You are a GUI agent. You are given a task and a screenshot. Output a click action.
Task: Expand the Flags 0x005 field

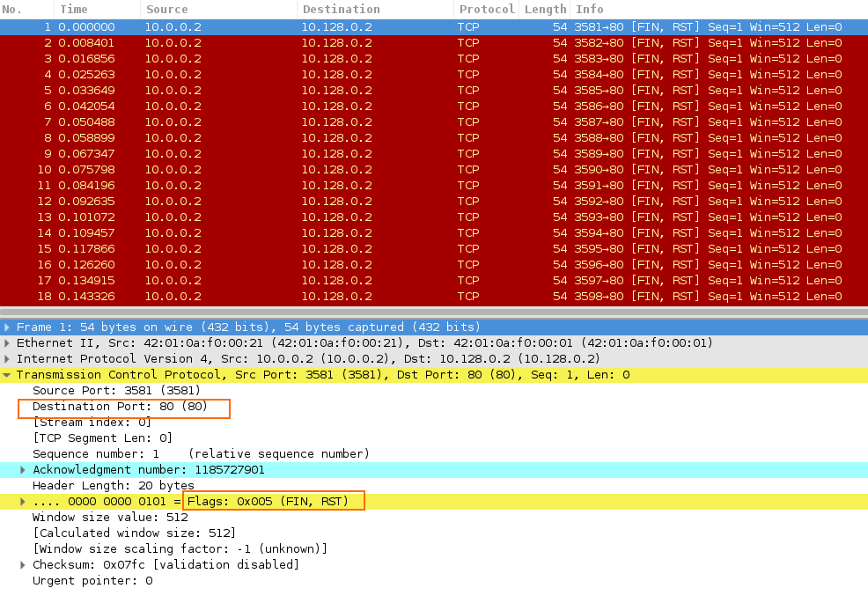click(x=23, y=502)
